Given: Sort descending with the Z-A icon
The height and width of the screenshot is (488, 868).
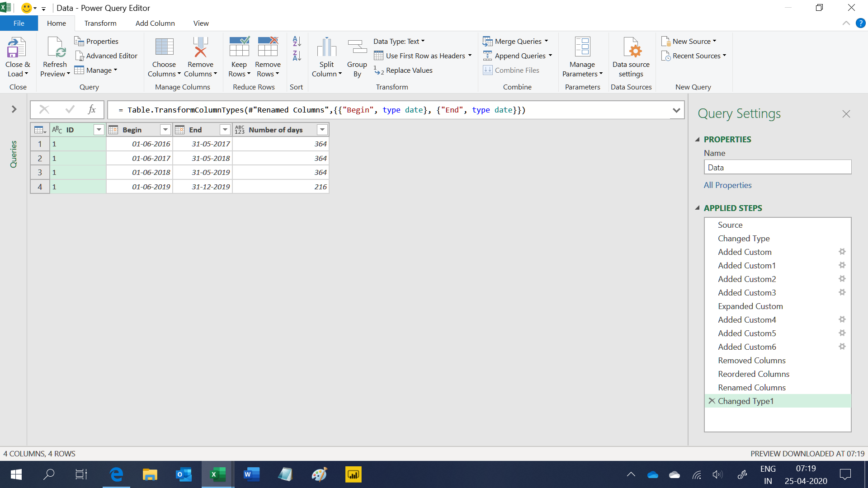Looking at the screenshot, I should click(297, 56).
